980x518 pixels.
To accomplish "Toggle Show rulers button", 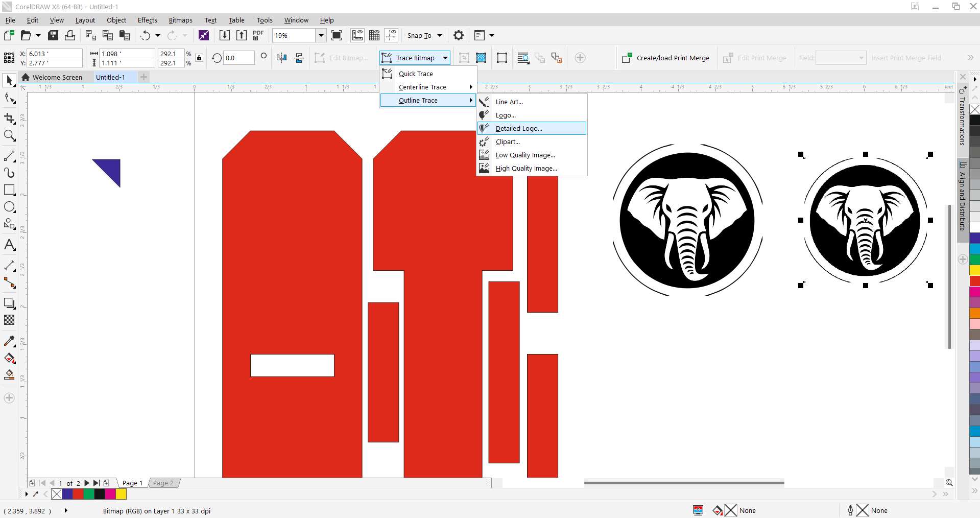I will 357,35.
